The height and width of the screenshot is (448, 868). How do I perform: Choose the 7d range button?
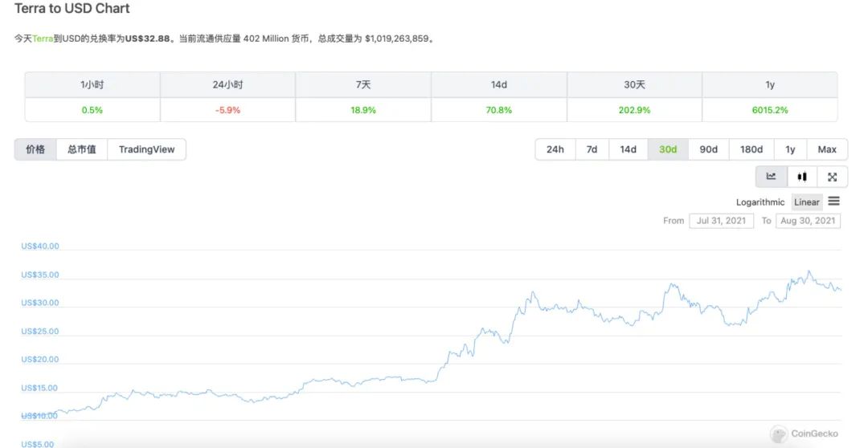tap(592, 149)
